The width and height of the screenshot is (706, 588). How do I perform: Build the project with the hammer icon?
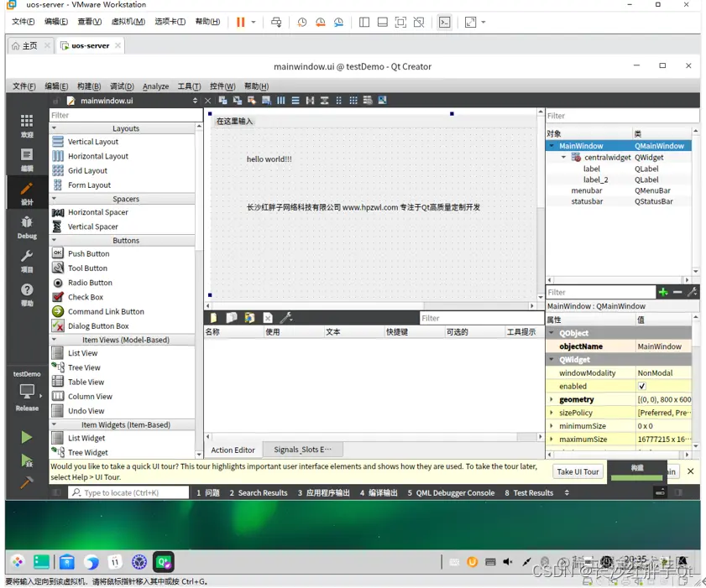point(27,482)
